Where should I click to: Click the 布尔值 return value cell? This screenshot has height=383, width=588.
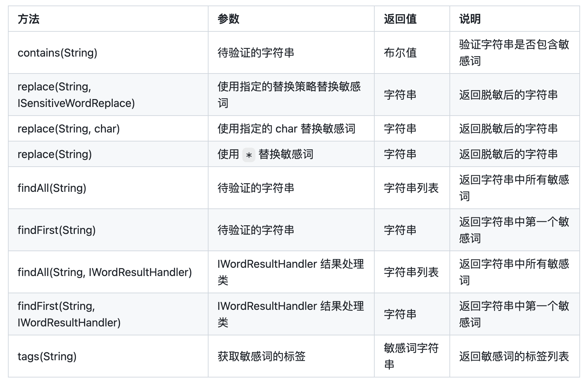pyautogui.click(x=412, y=52)
